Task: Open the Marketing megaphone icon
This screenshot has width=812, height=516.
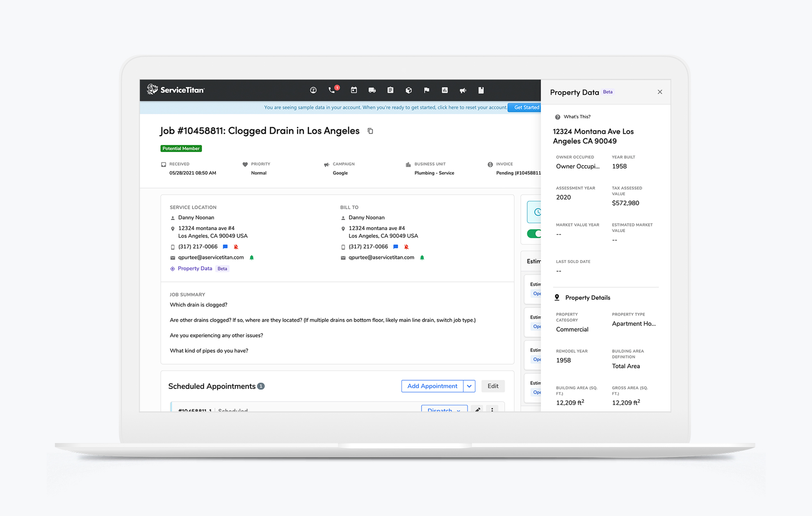Action: [x=463, y=90]
